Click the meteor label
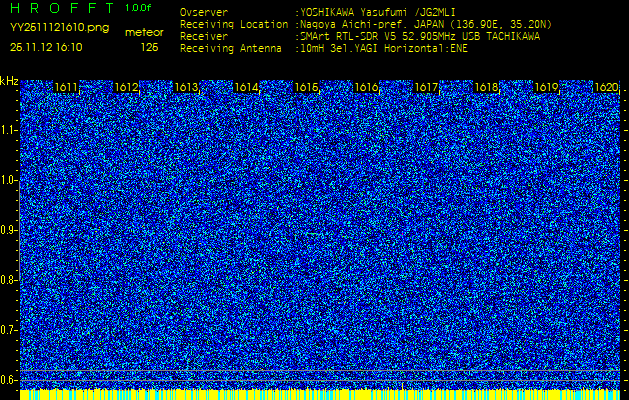629x400 pixels. 144,32
